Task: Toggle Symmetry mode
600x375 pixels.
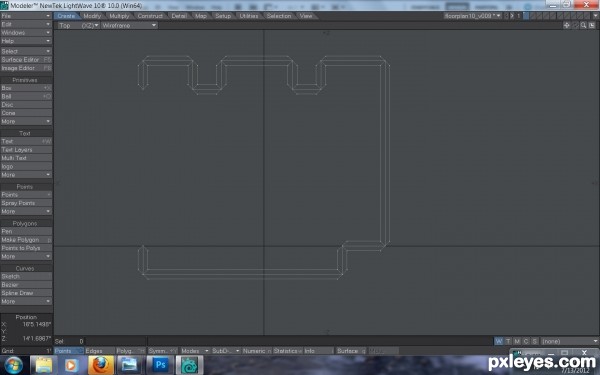Action: [x=162, y=351]
